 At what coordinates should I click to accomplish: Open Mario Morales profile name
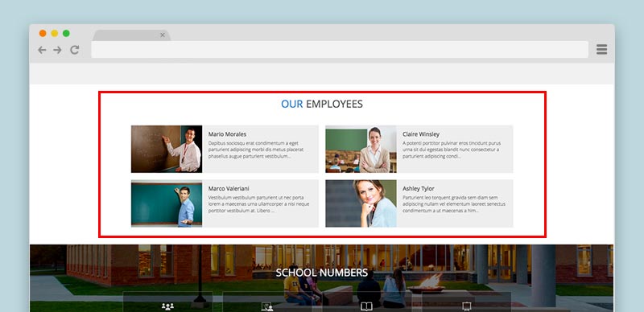pos(227,134)
